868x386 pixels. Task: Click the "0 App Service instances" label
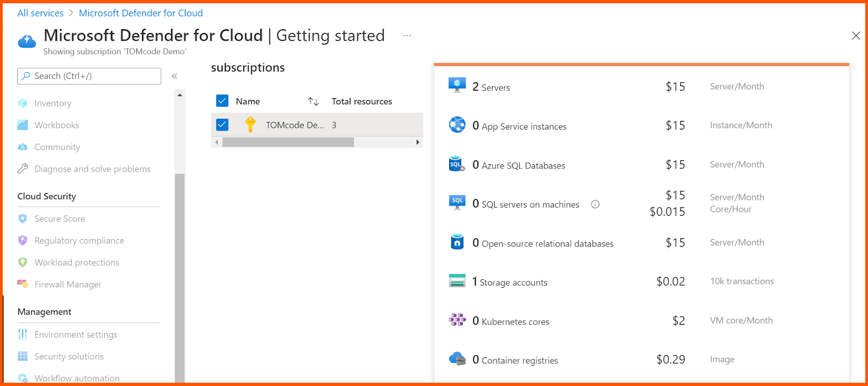click(x=519, y=126)
